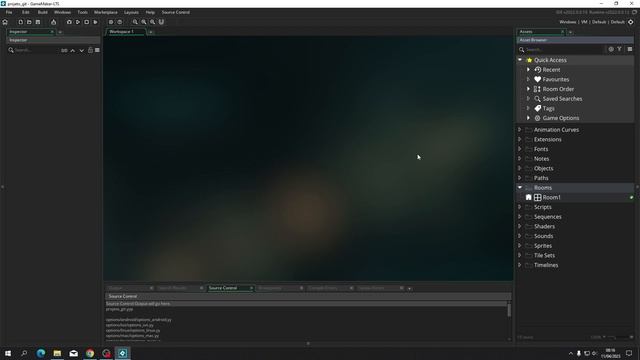This screenshot has width=640, height=360.
Task: Open Google Chrome from taskbar
Action: [90, 353]
